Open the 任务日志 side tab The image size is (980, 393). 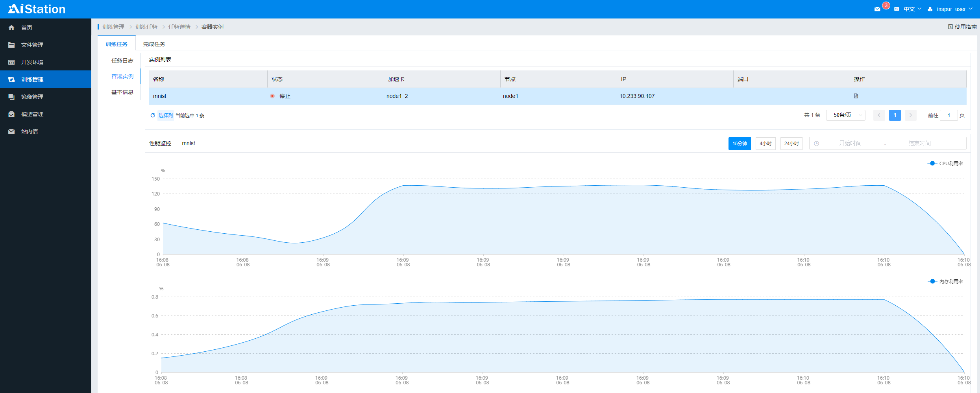(122, 61)
